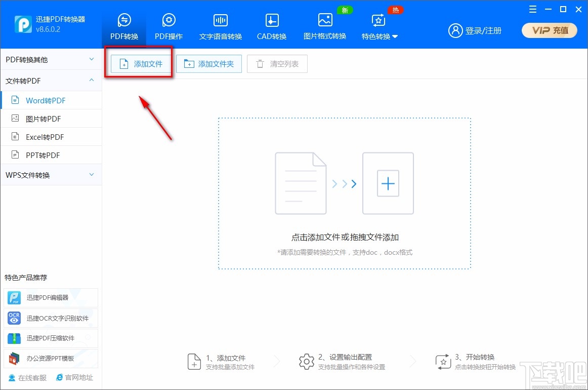The image size is (588, 390).
Task: Collapse the 文件转PDF section
Action: (51, 80)
